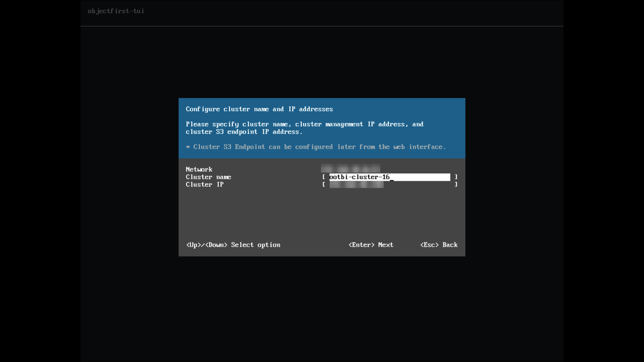The width and height of the screenshot is (644, 362).
Task: Click the 'Cluster name' label
Action: click(x=208, y=177)
